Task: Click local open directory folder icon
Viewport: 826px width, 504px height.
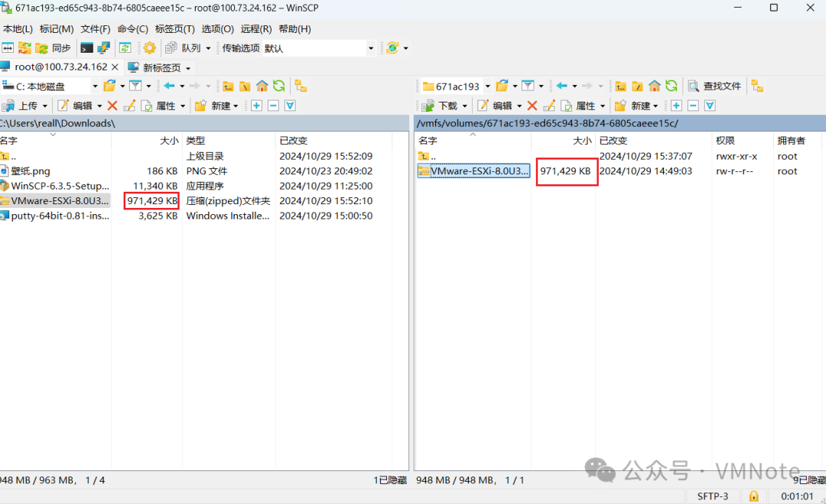Action: pos(109,86)
